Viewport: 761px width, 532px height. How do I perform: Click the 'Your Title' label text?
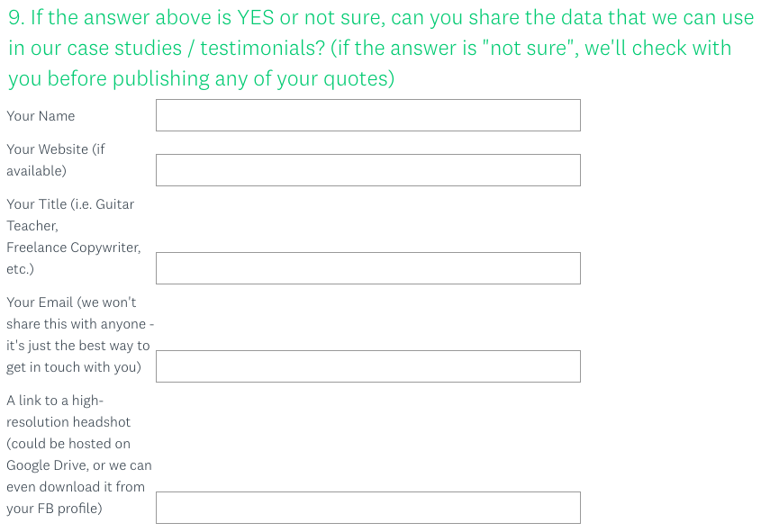click(x=36, y=204)
